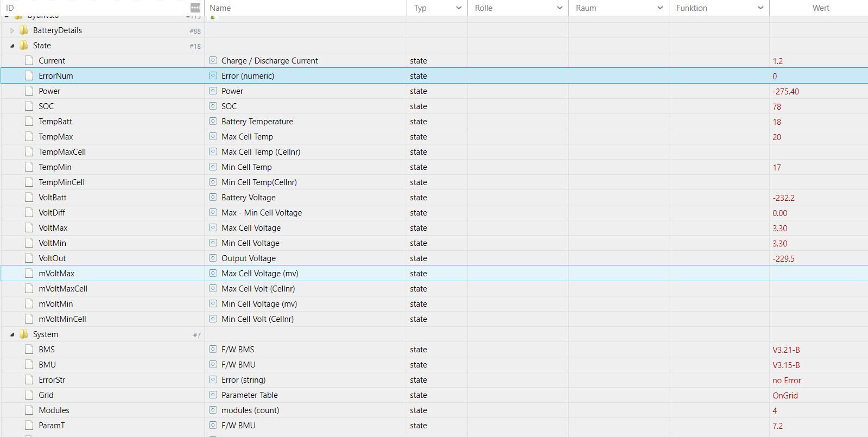Click the file icon of BMS row

[x=29, y=350]
